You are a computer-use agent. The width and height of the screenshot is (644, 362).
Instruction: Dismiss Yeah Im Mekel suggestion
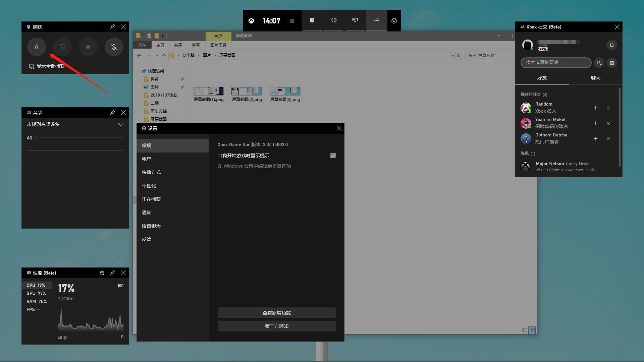(x=608, y=123)
